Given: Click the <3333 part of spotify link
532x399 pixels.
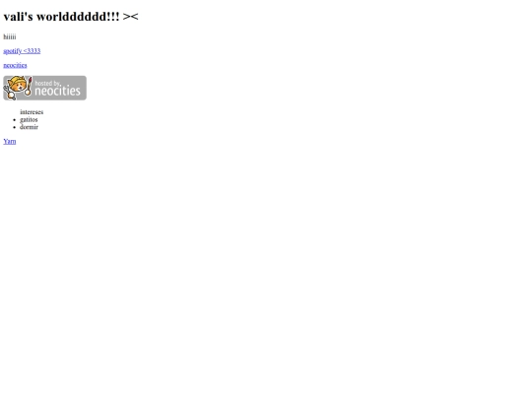Looking at the screenshot, I should click(32, 51).
